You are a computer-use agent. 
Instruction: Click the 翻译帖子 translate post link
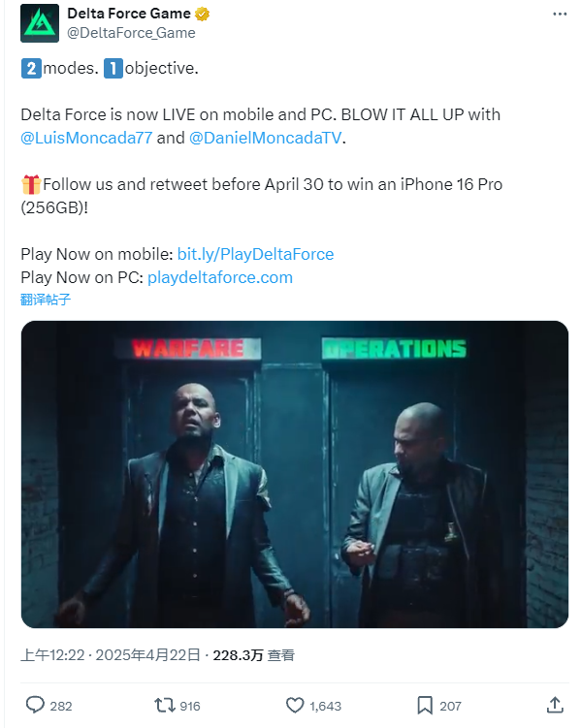click(x=46, y=300)
